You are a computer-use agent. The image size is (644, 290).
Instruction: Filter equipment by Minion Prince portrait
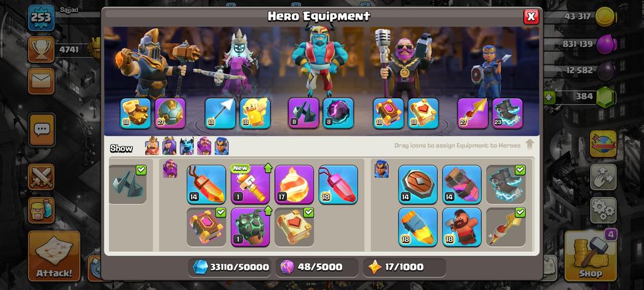coord(187,146)
